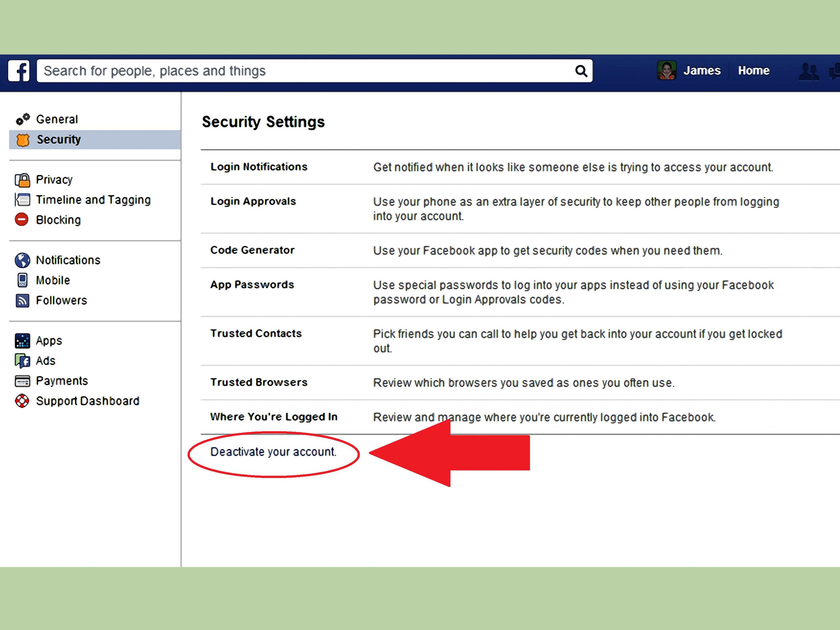Focus the Facebook search field

314,71
